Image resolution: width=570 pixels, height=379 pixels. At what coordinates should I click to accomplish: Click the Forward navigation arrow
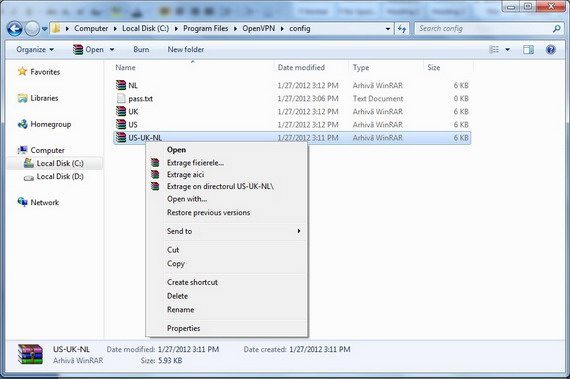pyautogui.click(x=32, y=29)
